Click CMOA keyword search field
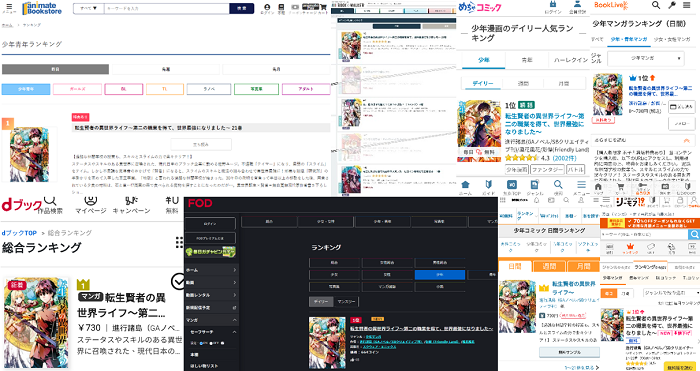Image resolution: width=700 pixels, height=371 pixels. point(644,234)
